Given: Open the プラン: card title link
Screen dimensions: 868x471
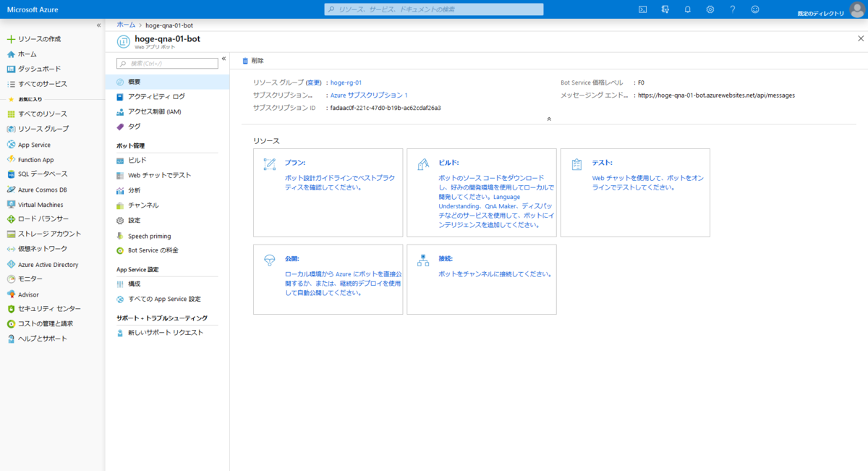Looking at the screenshot, I should click(295, 163).
